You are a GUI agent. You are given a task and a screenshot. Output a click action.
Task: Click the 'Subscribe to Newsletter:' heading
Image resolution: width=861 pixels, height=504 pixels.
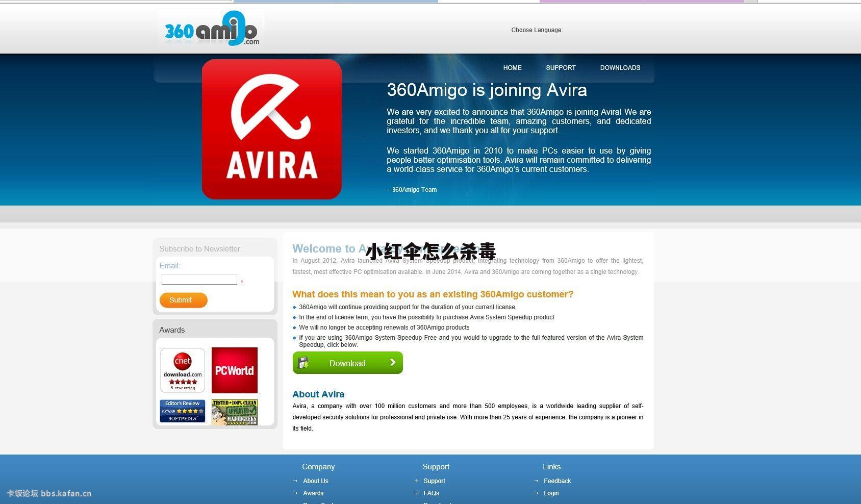(x=200, y=249)
